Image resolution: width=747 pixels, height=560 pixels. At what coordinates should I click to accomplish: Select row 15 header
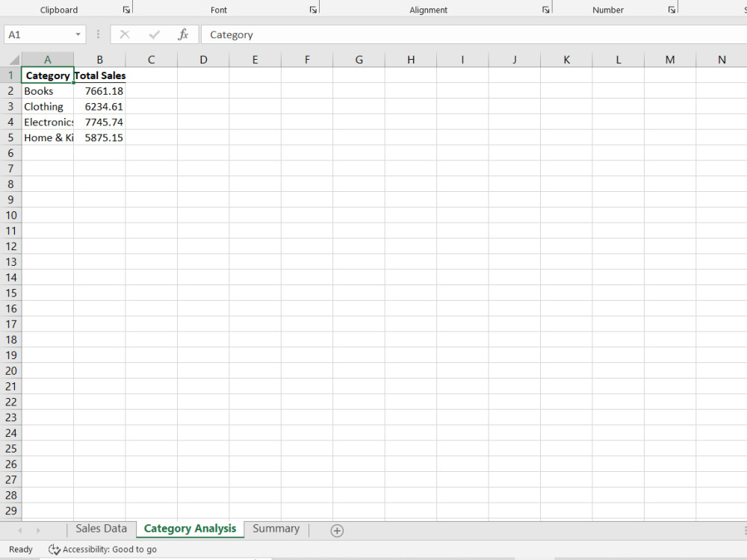(10, 293)
